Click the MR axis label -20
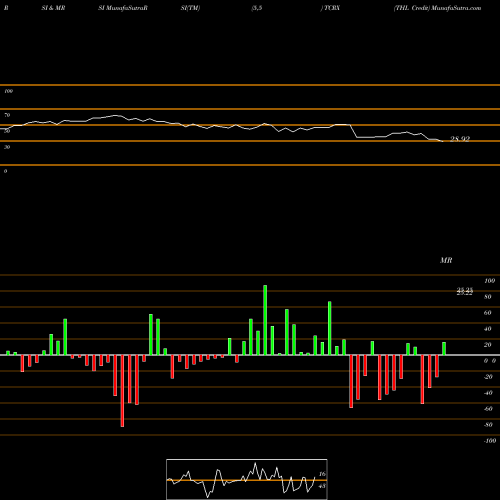 click(488, 377)
